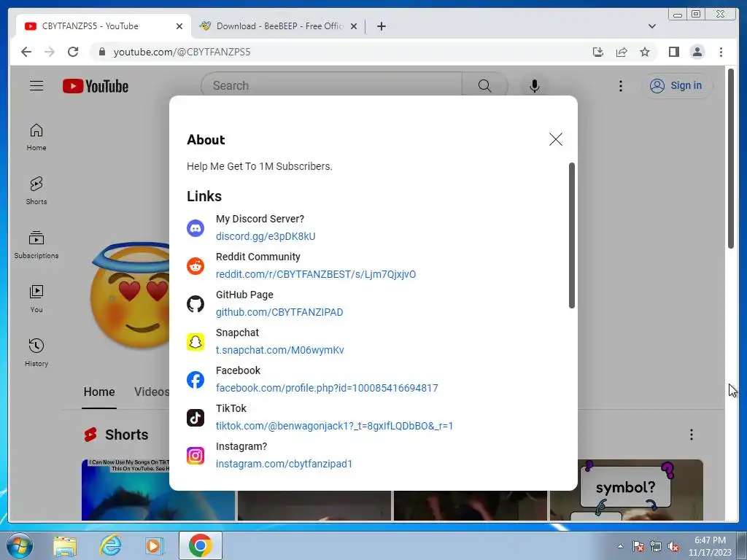This screenshot has width=747, height=560.
Task: Click the install app icon in address bar
Action: 598,52
